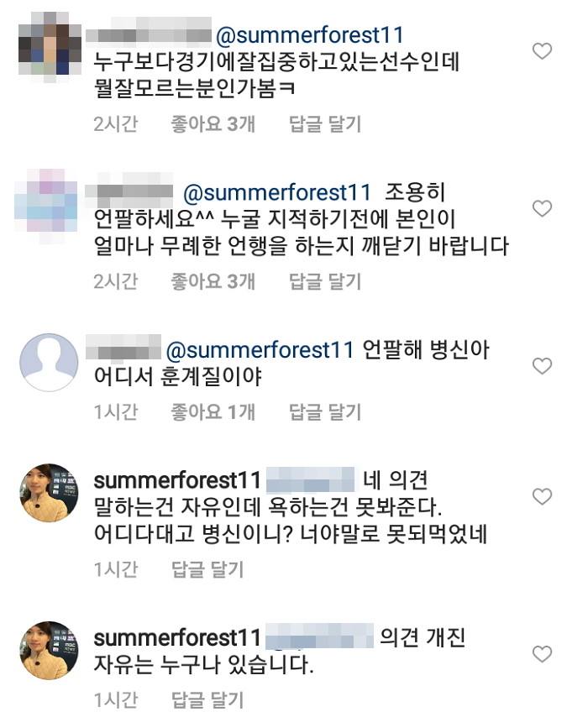Tap 답글 달기 under the "누구보다경기에" comment

(324, 124)
